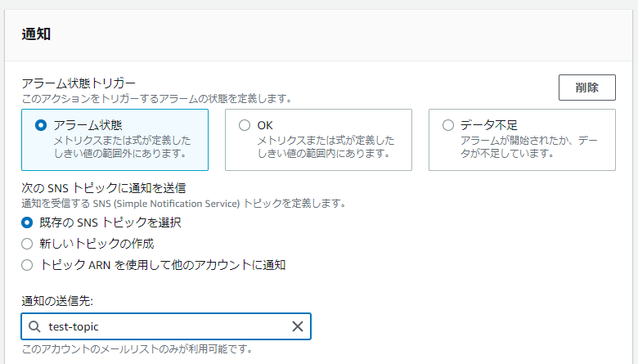Click the SNS (Simple Notification Service) description text
The width and height of the screenshot is (638, 364).
[184, 204]
